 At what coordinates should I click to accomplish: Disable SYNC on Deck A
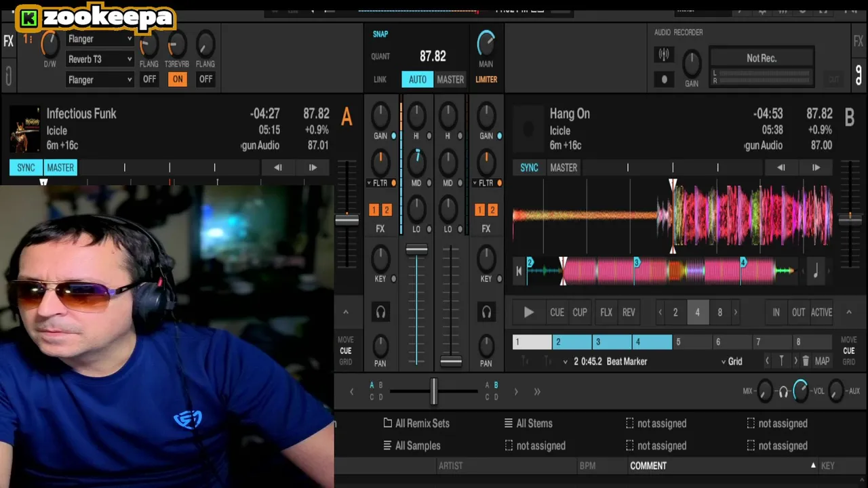pyautogui.click(x=26, y=167)
